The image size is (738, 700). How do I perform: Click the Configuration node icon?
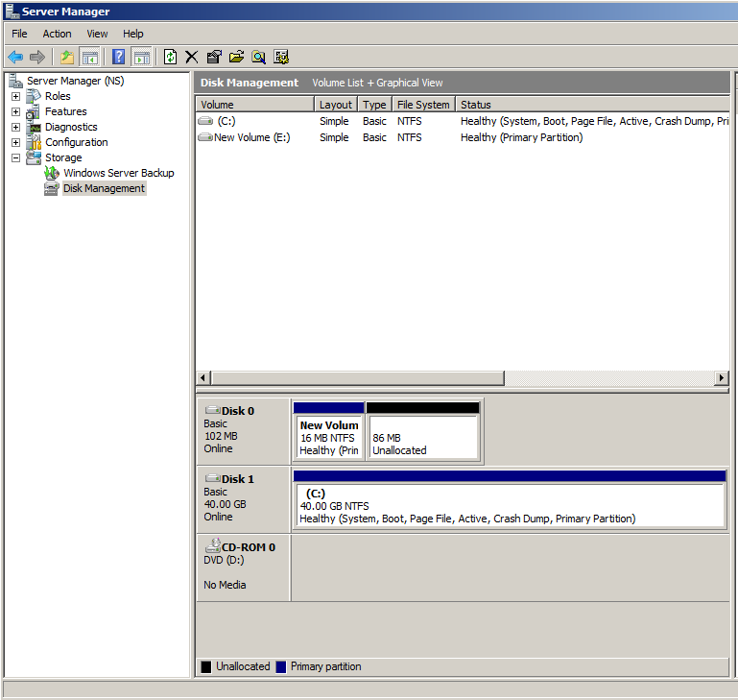click(34, 142)
